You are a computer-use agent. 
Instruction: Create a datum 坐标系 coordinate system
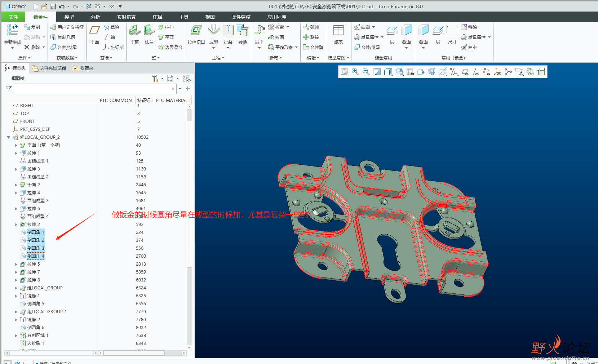114,47
